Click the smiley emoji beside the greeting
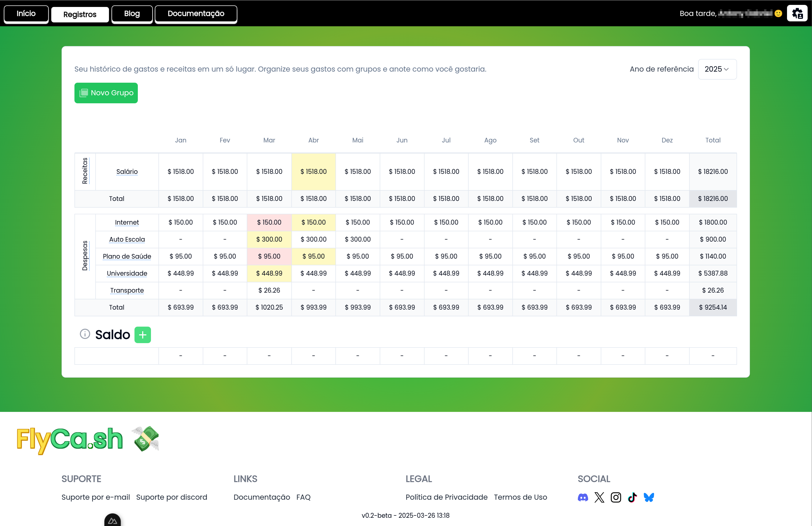The height and width of the screenshot is (526, 812). (778, 13)
